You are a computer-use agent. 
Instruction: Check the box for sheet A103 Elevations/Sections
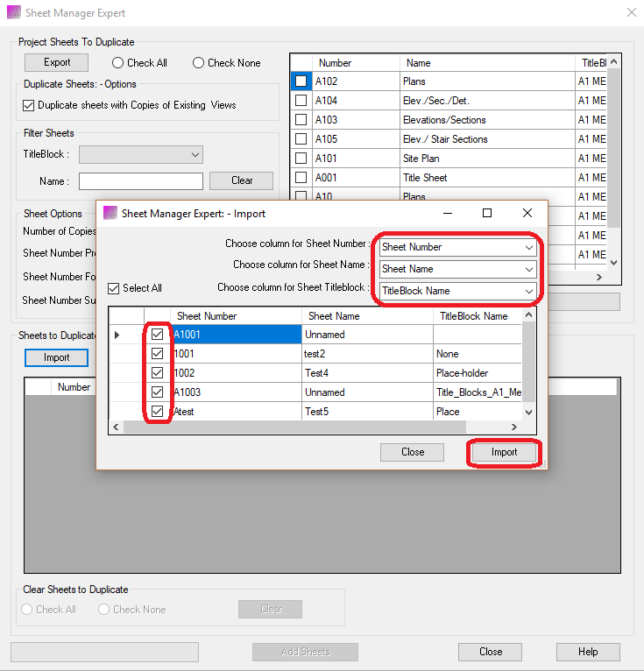301,120
